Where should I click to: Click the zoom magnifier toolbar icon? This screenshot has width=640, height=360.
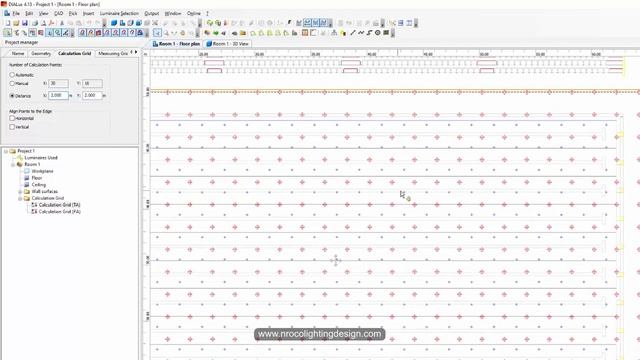click(x=58, y=33)
